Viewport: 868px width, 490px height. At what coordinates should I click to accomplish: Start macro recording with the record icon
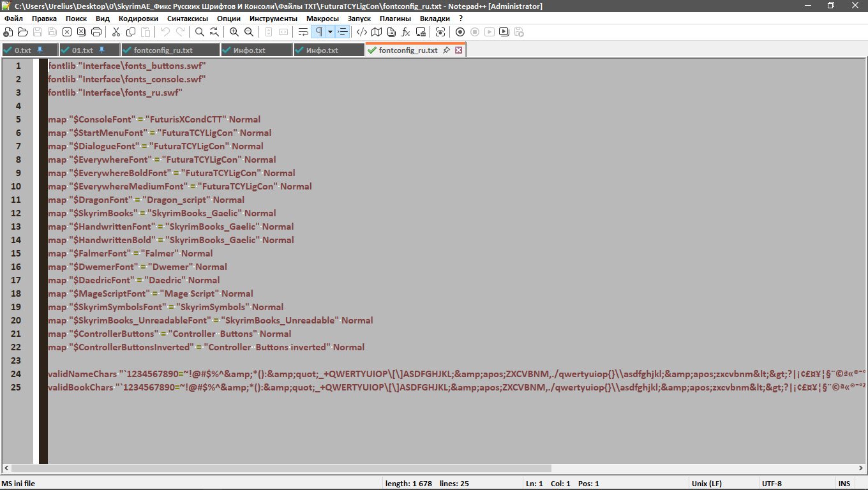pyautogui.click(x=460, y=32)
